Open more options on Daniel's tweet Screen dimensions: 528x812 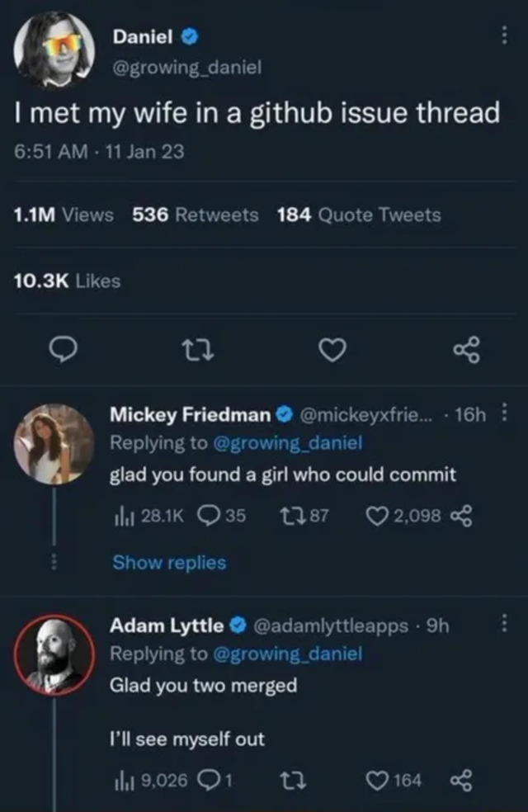(505, 36)
